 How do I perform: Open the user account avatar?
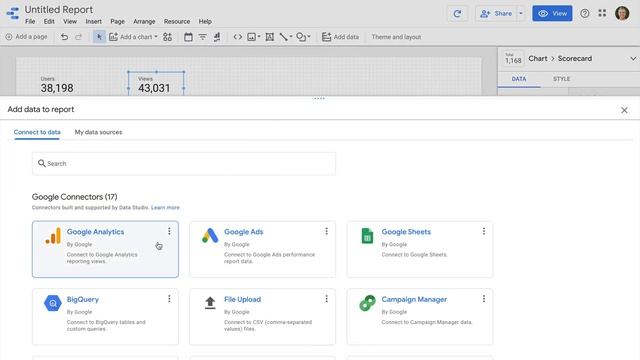pyautogui.click(x=622, y=13)
